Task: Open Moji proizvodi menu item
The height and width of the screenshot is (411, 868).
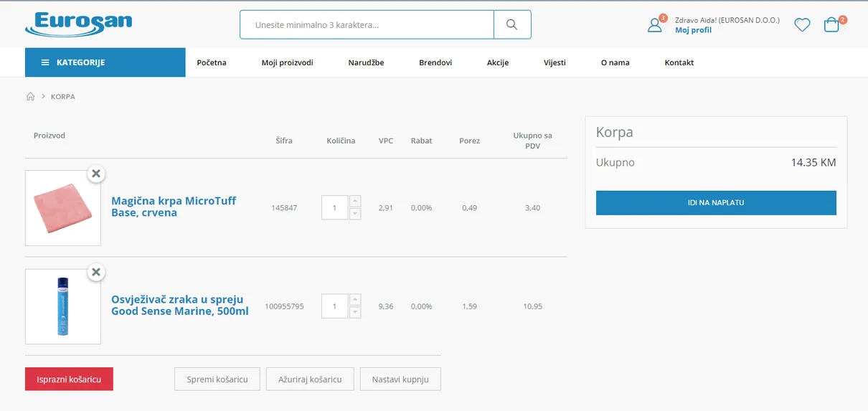Action: [x=287, y=62]
